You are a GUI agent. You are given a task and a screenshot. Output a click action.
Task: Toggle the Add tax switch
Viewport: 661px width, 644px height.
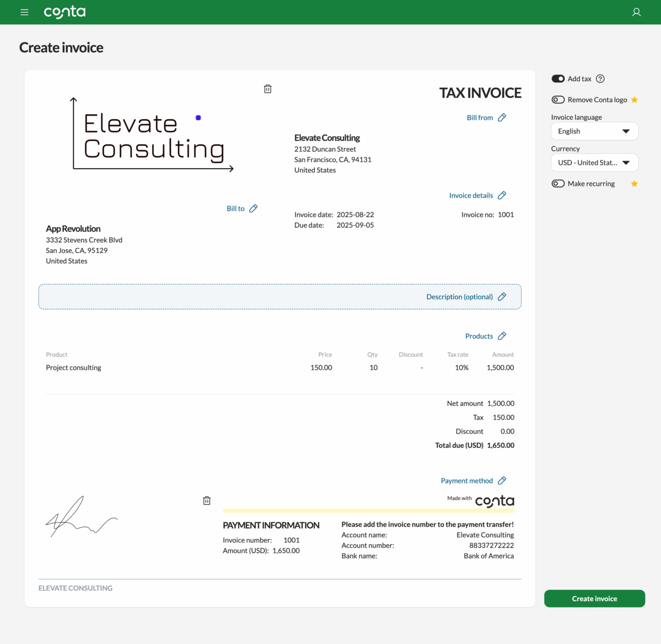[558, 79]
